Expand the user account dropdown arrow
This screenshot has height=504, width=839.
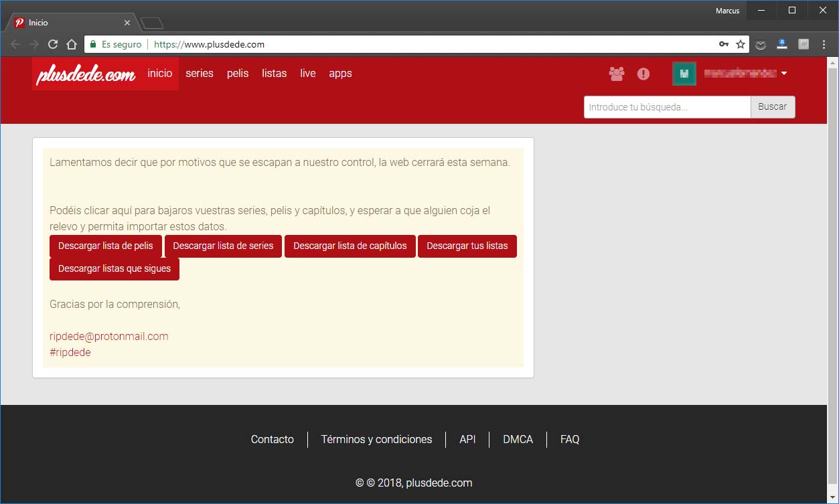(x=784, y=74)
